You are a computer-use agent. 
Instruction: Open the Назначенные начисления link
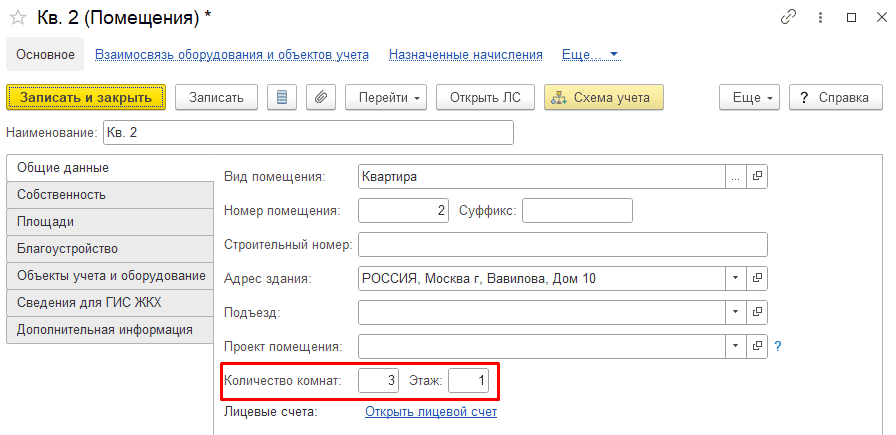coord(465,55)
